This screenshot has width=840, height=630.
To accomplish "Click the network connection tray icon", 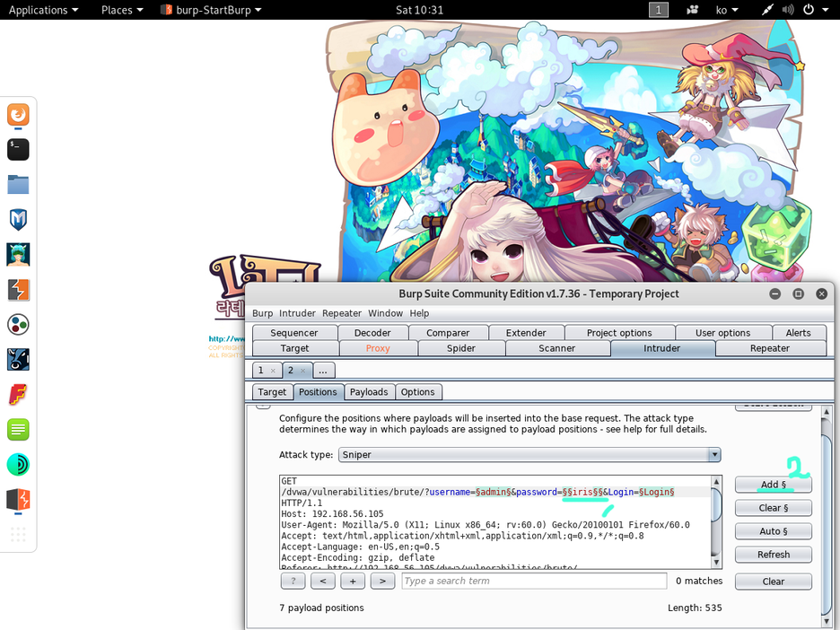I will click(767, 10).
